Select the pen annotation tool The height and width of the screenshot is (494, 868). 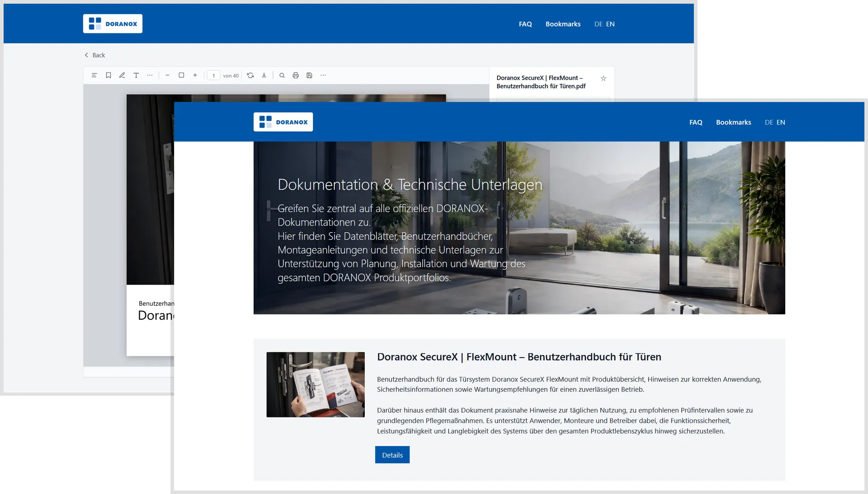click(x=122, y=76)
